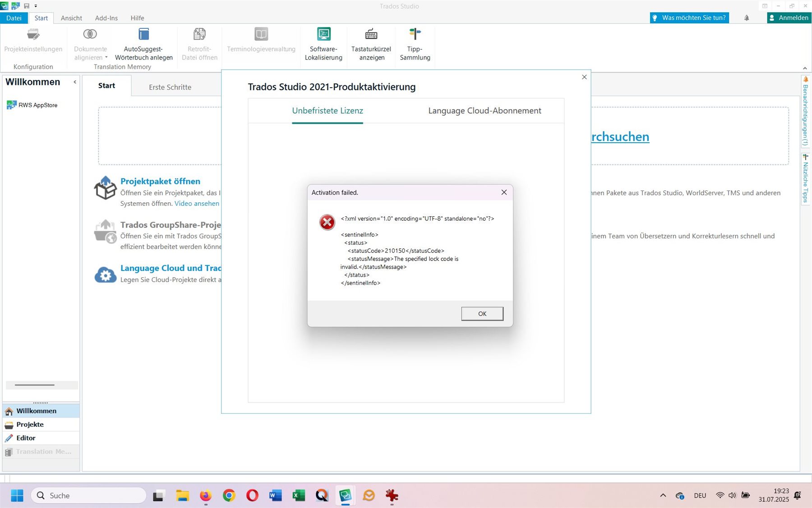The image size is (812, 508).
Task: Click the Anmelden button
Action: point(789,18)
